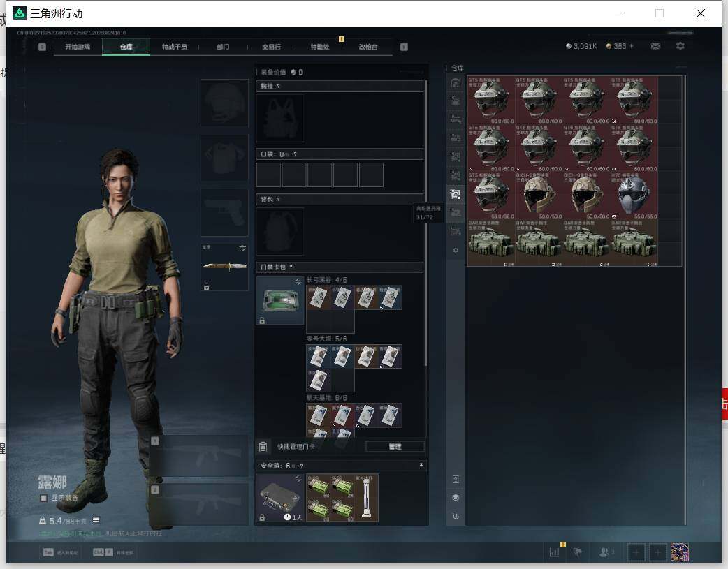
Task: Expand the 门禁卡包 help question mark
Action: pyautogui.click(x=291, y=267)
